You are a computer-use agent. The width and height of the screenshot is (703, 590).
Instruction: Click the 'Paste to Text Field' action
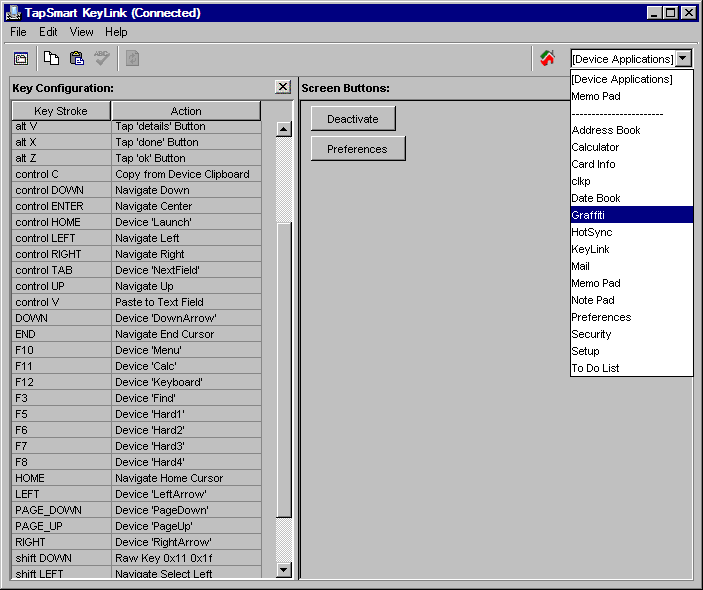click(x=186, y=302)
